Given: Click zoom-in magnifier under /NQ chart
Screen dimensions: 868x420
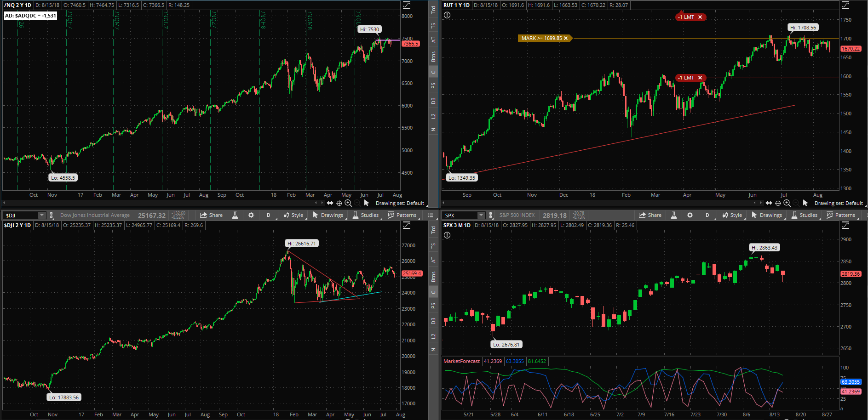Looking at the screenshot, I should point(348,203).
